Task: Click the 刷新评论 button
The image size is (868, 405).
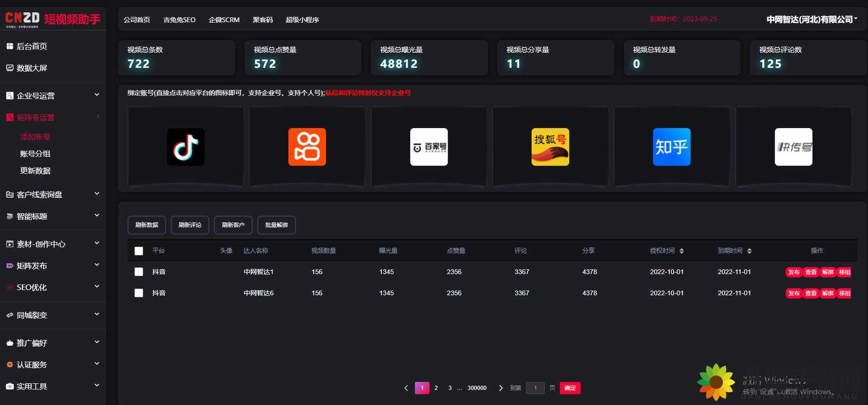Action: [190, 225]
